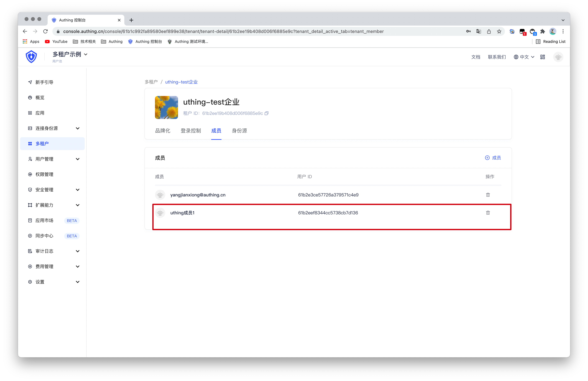
Task: Open Authing 测试环境 bookmark
Action: pyautogui.click(x=188, y=42)
